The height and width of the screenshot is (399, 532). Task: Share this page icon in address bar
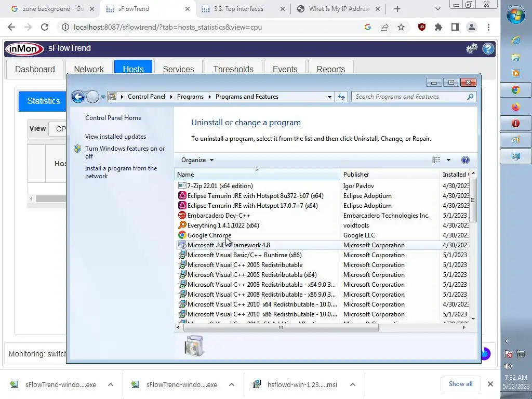point(384,27)
